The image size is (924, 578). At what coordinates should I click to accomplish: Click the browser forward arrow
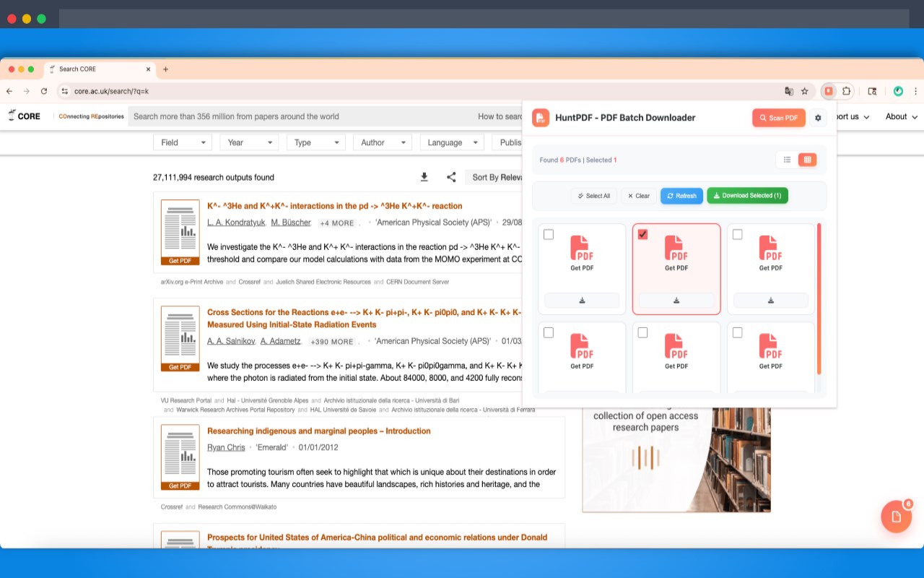[x=27, y=91]
